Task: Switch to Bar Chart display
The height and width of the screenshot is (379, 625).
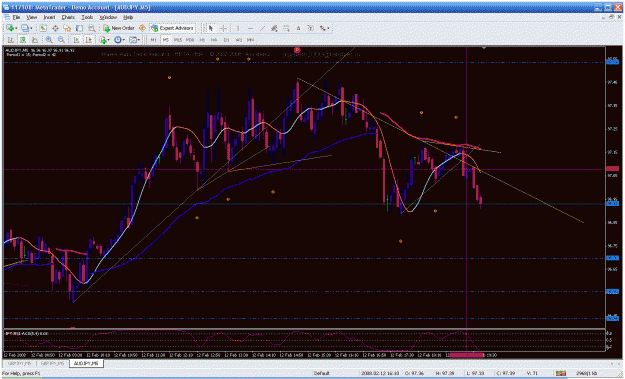Action: click(10, 40)
